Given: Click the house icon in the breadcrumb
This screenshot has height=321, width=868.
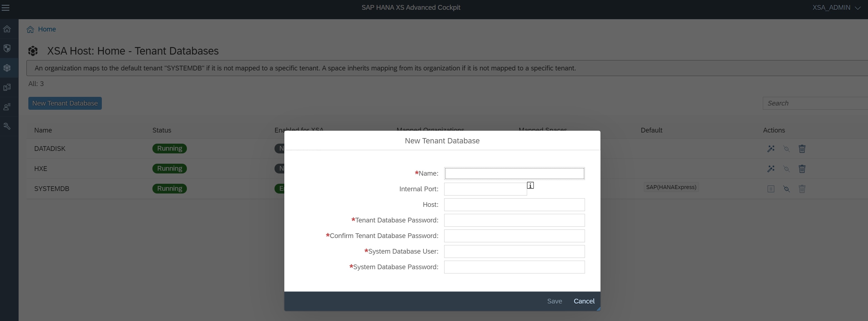Looking at the screenshot, I should pyautogui.click(x=30, y=29).
